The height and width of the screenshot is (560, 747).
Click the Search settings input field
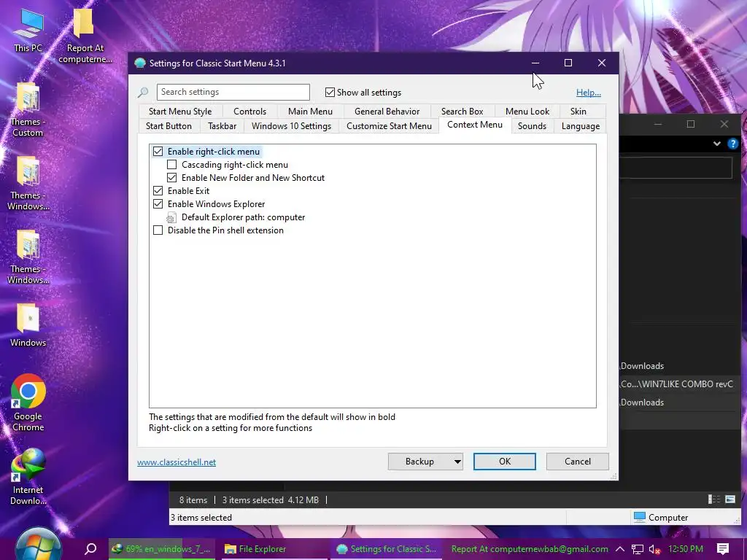(233, 92)
